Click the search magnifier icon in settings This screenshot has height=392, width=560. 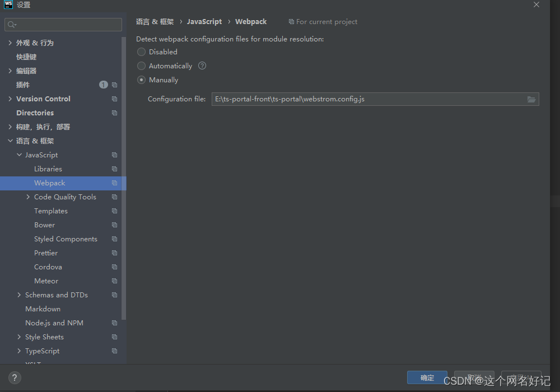coord(12,25)
